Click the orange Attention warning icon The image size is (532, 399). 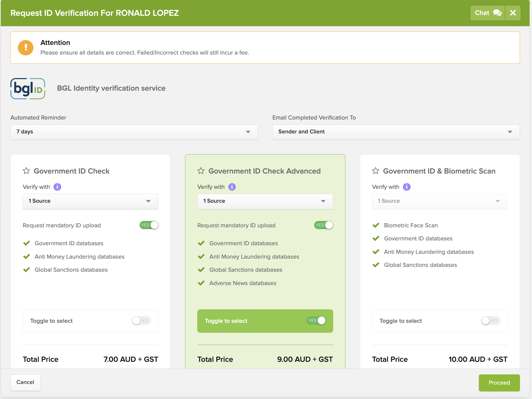click(x=26, y=48)
